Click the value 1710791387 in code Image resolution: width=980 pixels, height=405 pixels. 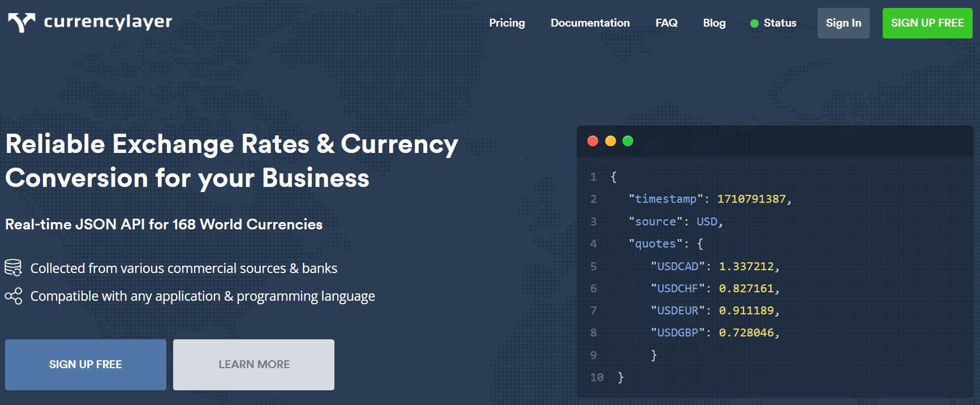pos(751,199)
